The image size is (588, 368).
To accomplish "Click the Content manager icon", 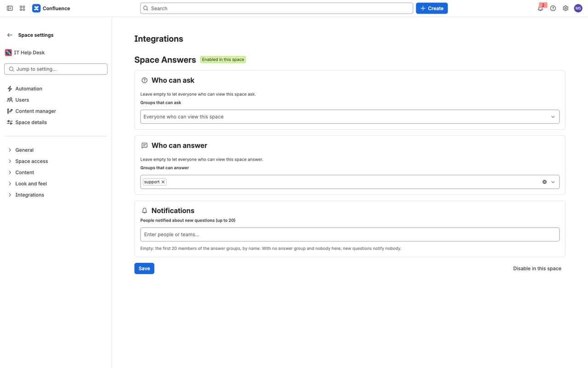I will [x=10, y=111].
